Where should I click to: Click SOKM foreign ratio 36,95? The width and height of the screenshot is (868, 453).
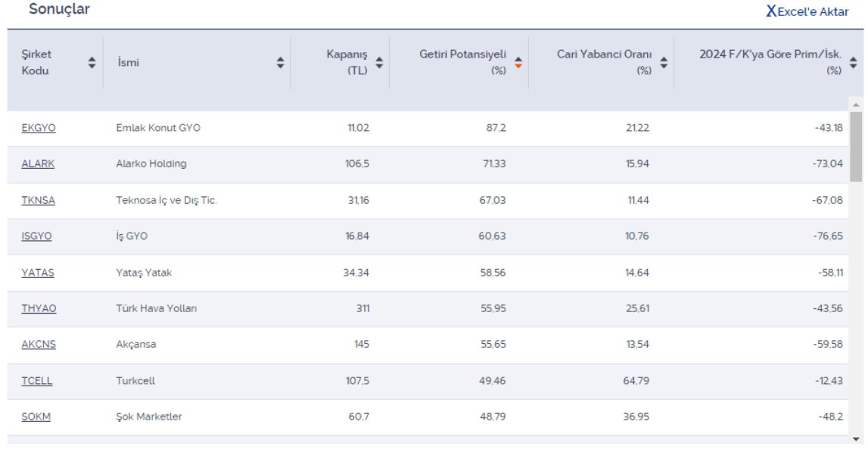[x=636, y=417]
